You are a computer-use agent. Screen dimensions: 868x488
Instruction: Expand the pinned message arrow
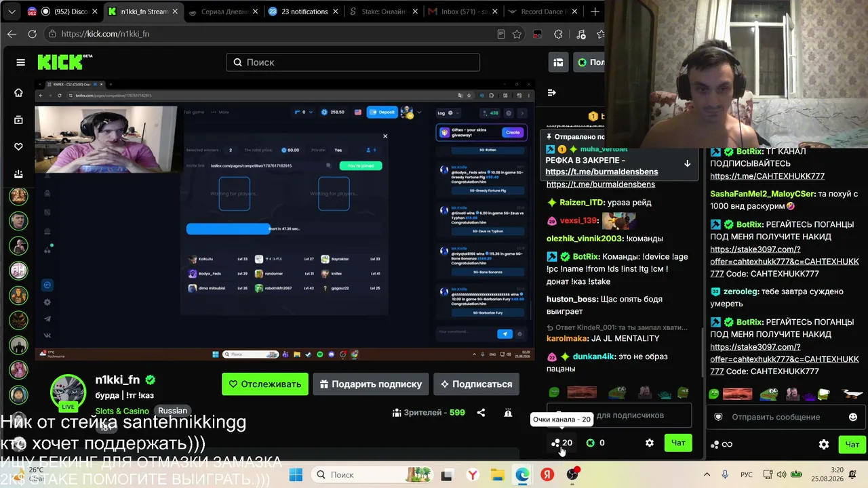pos(687,163)
